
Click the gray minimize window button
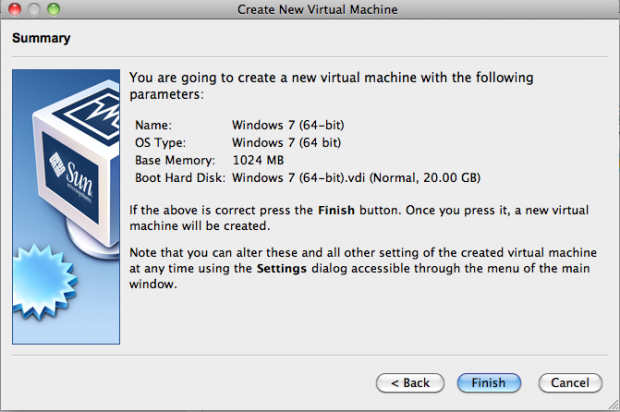34,9
